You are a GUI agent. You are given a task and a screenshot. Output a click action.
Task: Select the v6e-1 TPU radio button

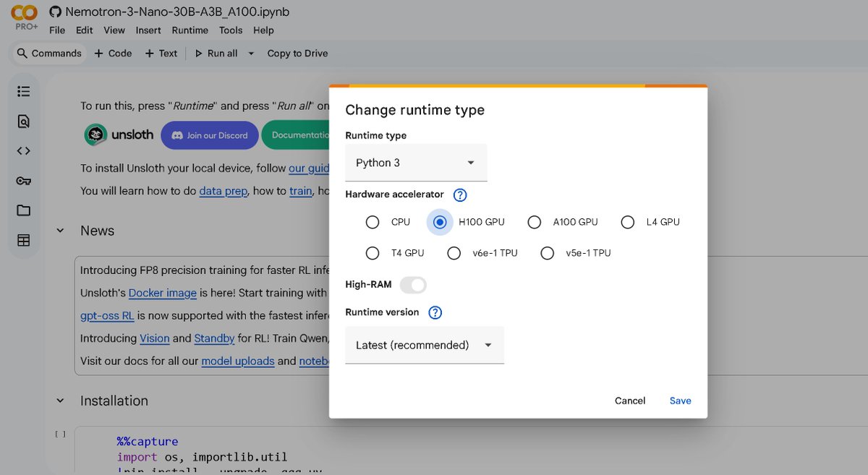pyautogui.click(x=454, y=253)
